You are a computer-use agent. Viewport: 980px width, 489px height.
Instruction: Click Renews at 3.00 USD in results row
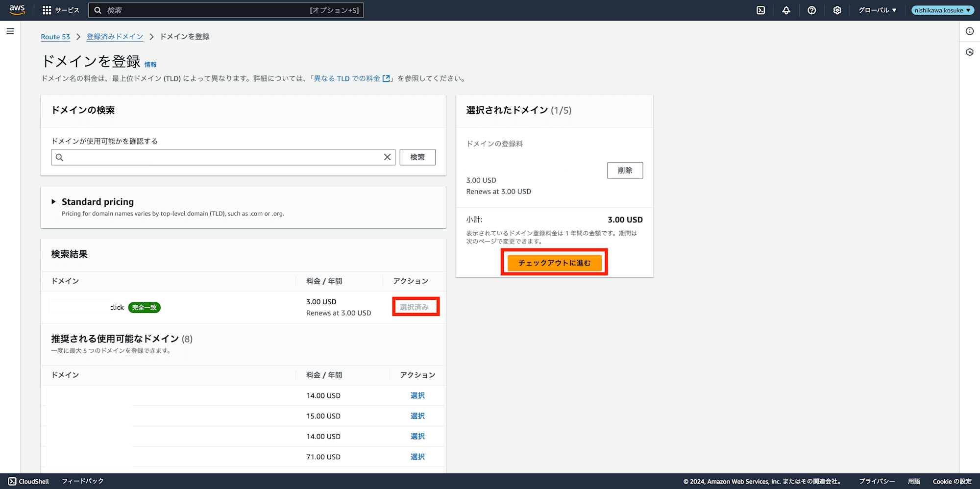coord(339,313)
